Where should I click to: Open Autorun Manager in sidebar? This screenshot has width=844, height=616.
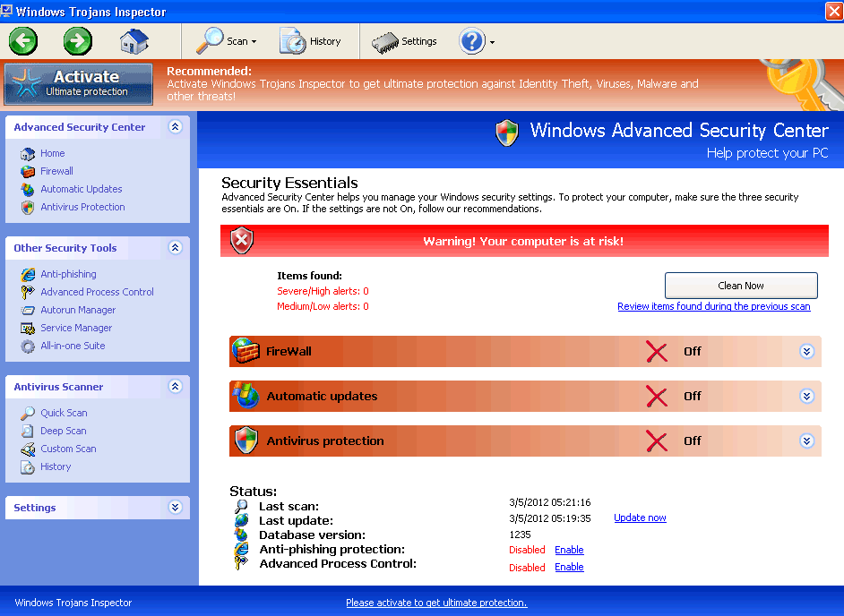78,310
